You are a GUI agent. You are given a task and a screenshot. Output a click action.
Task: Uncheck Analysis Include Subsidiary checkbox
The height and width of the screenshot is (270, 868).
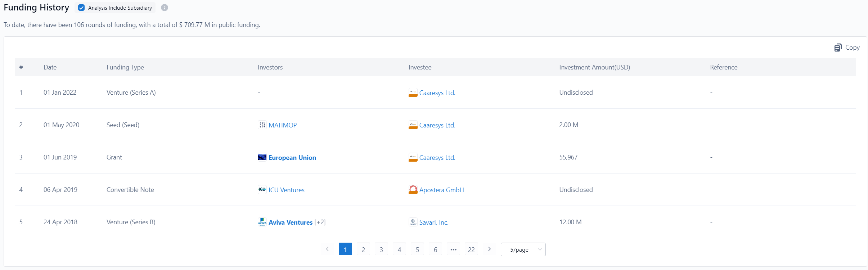[81, 8]
